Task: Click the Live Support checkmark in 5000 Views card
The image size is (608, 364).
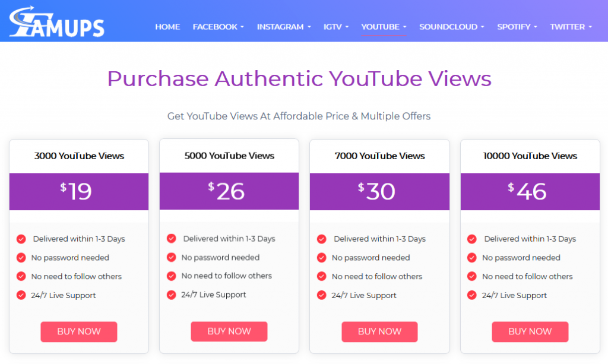Action: [172, 295]
